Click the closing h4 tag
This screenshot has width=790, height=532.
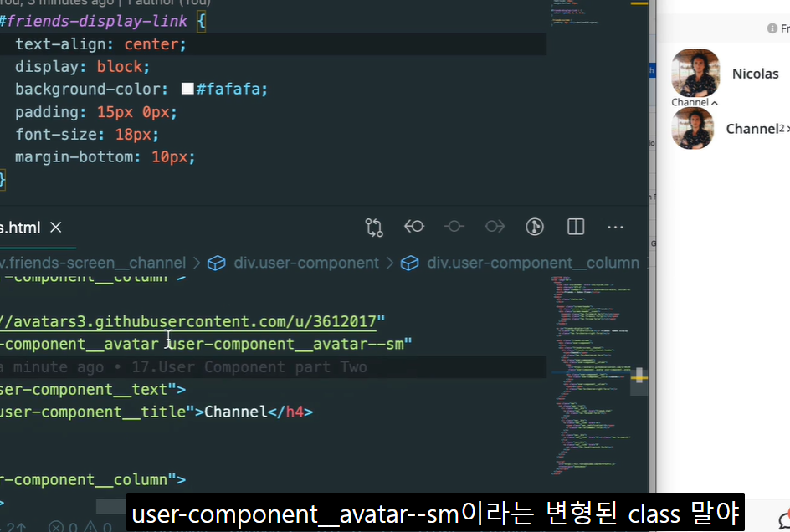pyautogui.click(x=290, y=412)
